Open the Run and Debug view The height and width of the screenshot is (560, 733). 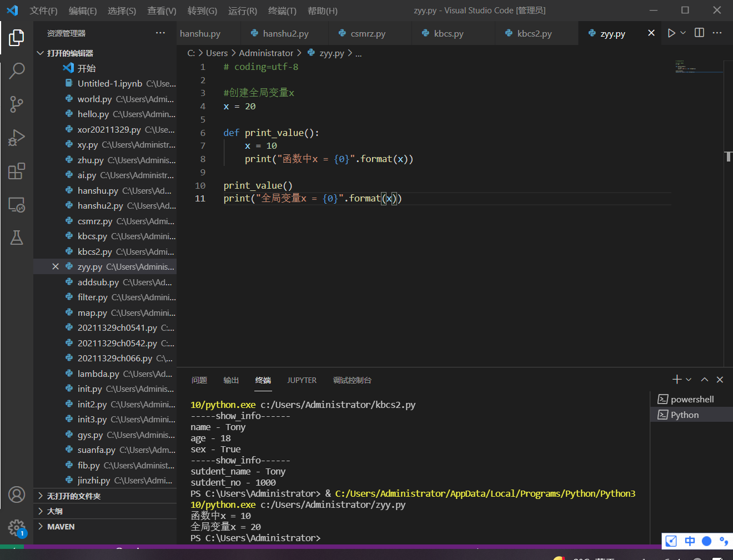(17, 138)
